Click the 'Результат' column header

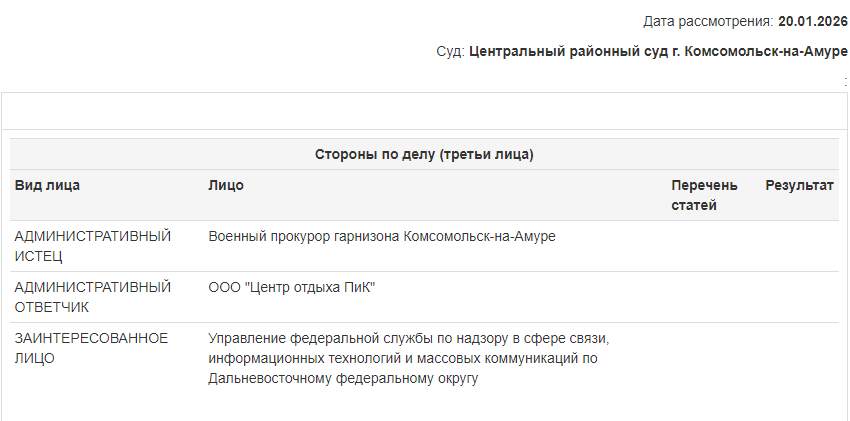point(799,186)
